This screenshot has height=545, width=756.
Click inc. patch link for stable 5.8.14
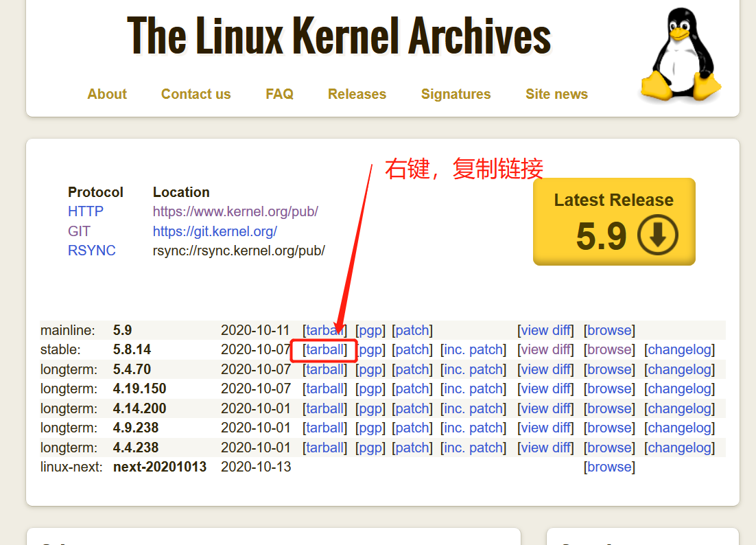(473, 349)
